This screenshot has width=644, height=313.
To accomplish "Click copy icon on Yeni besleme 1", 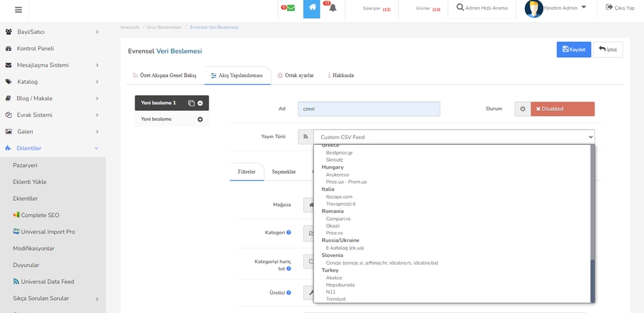I will point(191,103).
